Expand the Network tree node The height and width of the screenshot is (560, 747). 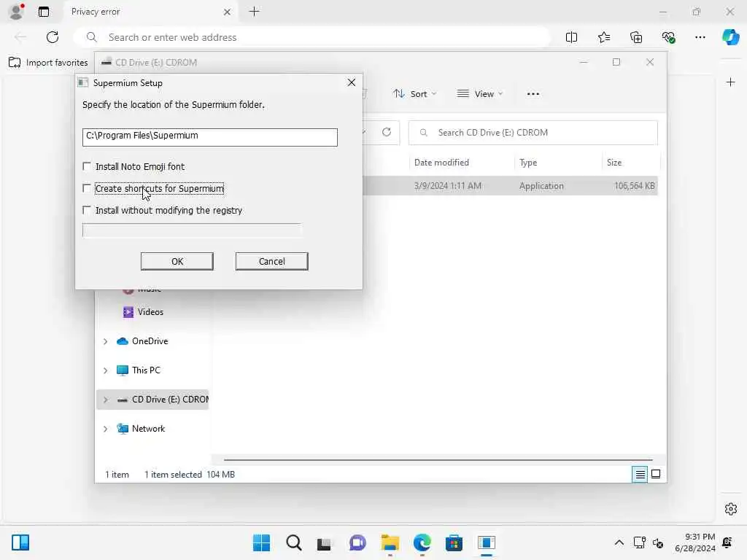[x=105, y=429]
